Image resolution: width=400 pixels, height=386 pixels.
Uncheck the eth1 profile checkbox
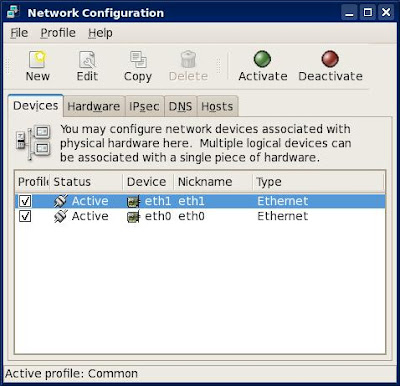click(25, 201)
